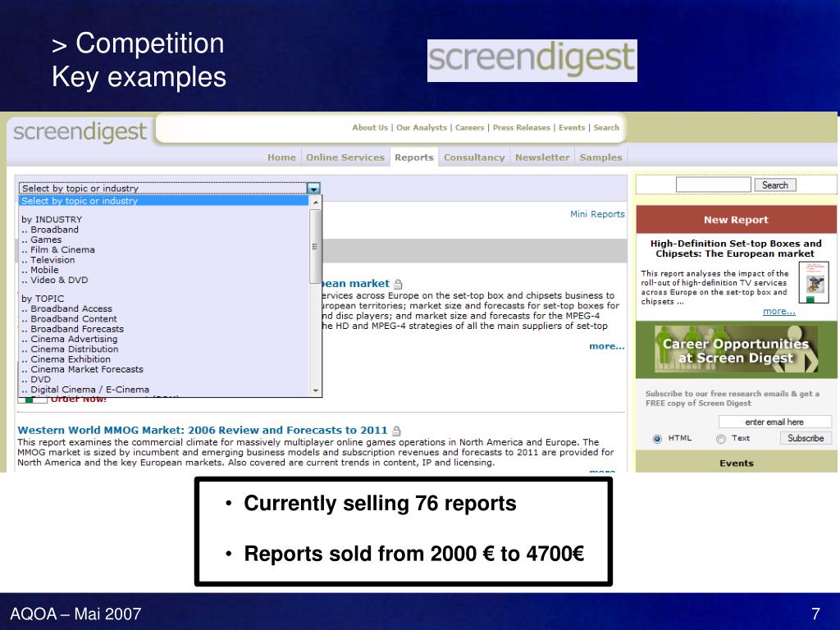840x630 pixels.
Task: Open Career Opportunities at Screen Digest banner
Action: click(x=736, y=349)
